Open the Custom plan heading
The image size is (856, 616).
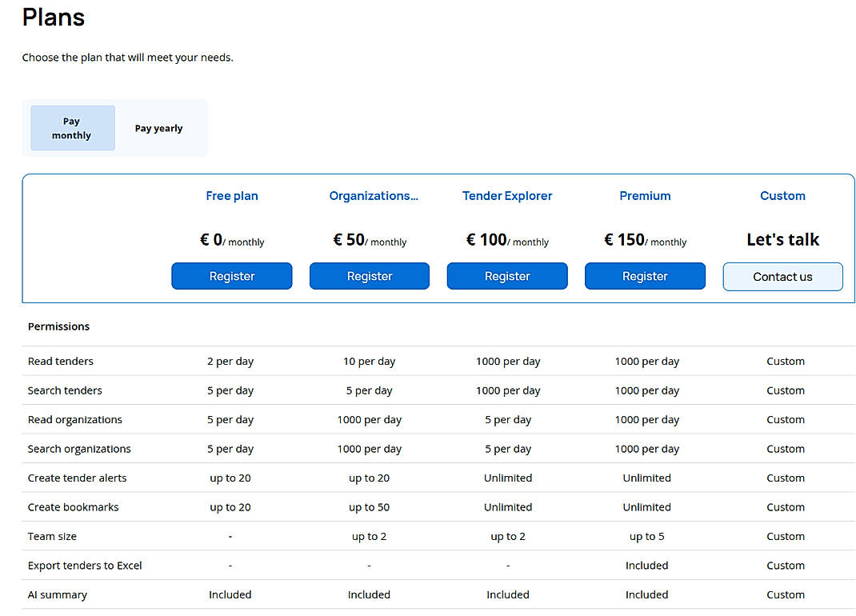[783, 195]
